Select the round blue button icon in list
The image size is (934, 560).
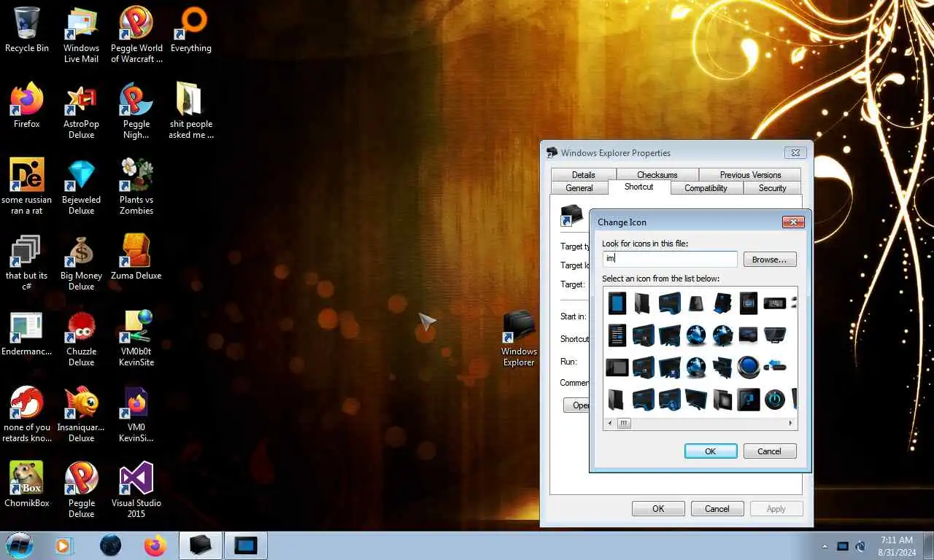click(x=749, y=367)
